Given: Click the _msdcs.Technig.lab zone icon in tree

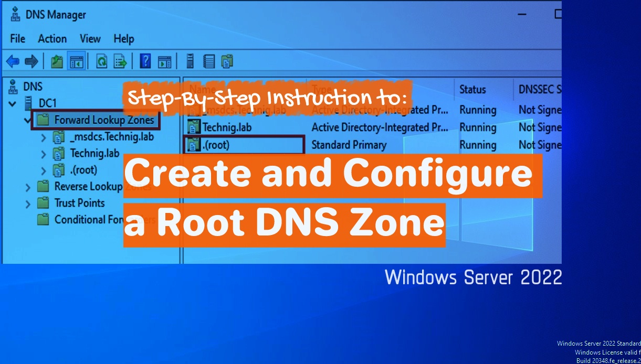Looking at the screenshot, I should [59, 138].
